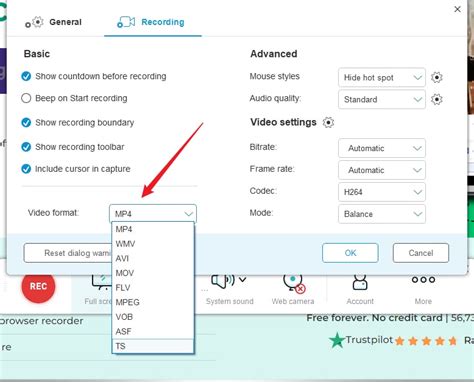Click the Cancel button
Image resolution: width=474 pixels, height=382 pixels.
pos(421,253)
